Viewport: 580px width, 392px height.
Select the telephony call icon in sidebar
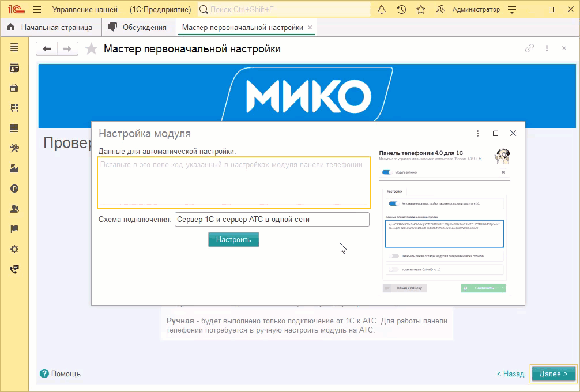(x=14, y=269)
